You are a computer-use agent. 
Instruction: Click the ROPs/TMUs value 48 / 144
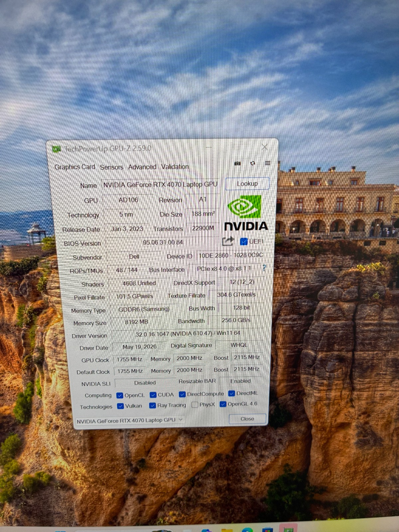pyautogui.click(x=127, y=270)
